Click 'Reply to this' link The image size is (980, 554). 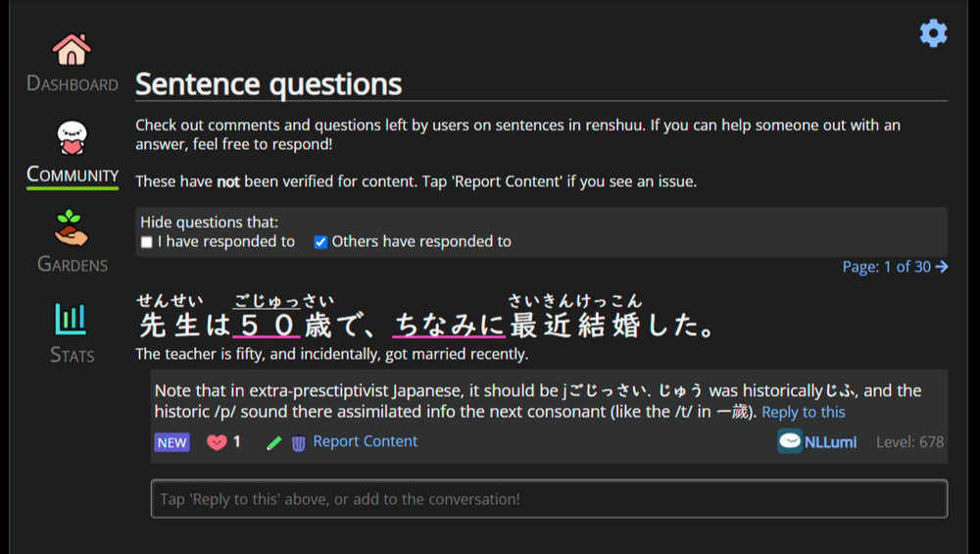click(803, 412)
